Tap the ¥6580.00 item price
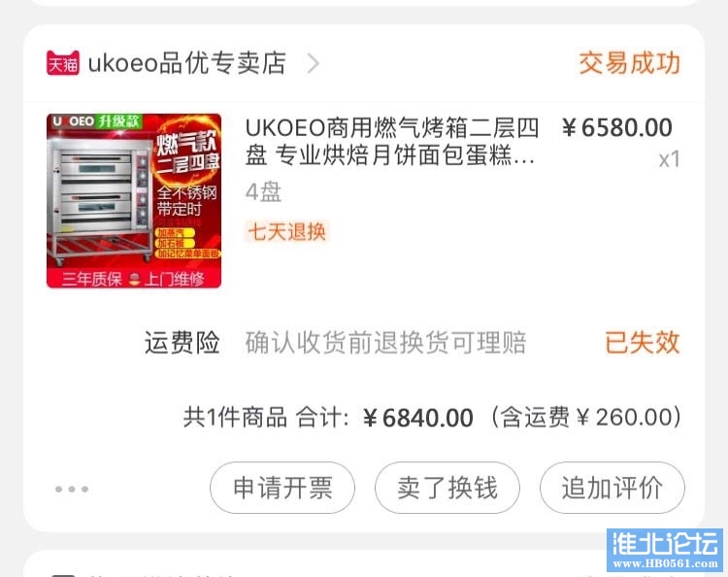 [617, 128]
